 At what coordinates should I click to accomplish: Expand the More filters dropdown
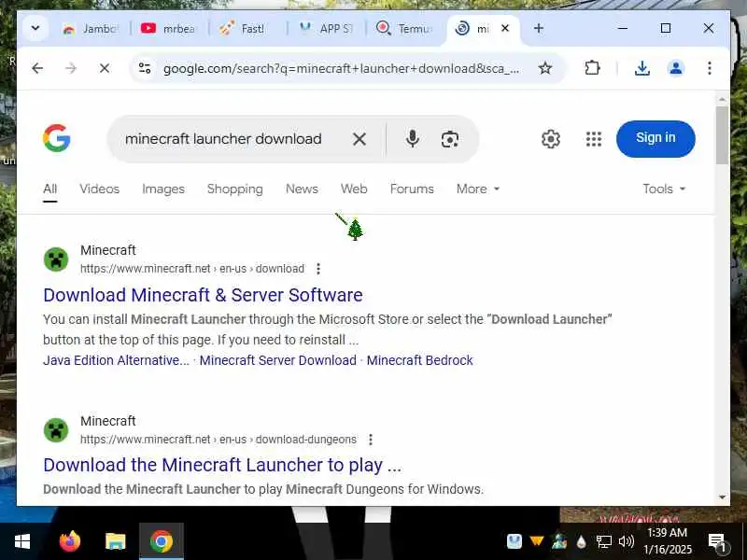[478, 189]
